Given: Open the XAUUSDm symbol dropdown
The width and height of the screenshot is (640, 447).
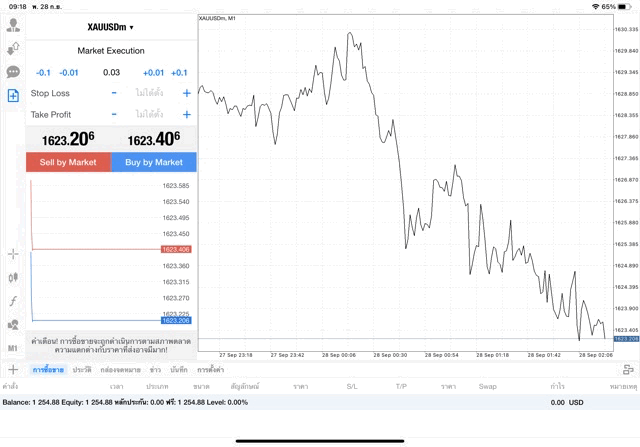Looking at the screenshot, I should point(111,27).
